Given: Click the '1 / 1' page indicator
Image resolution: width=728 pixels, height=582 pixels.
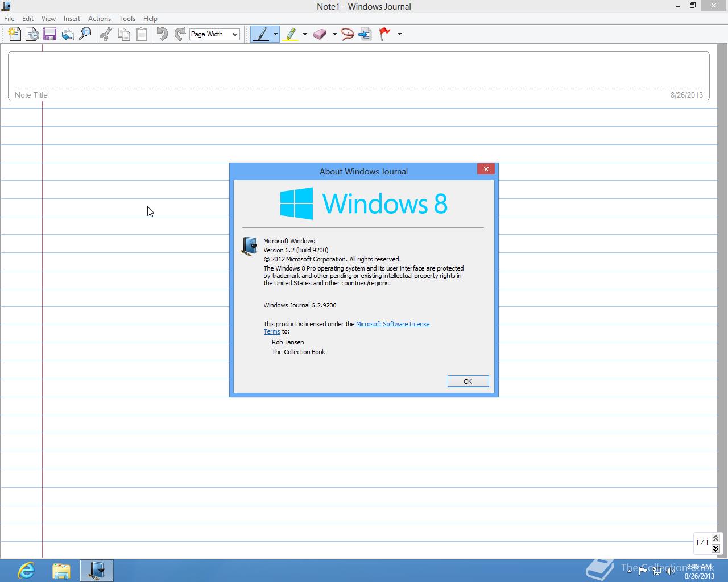Looking at the screenshot, I should pos(702,543).
